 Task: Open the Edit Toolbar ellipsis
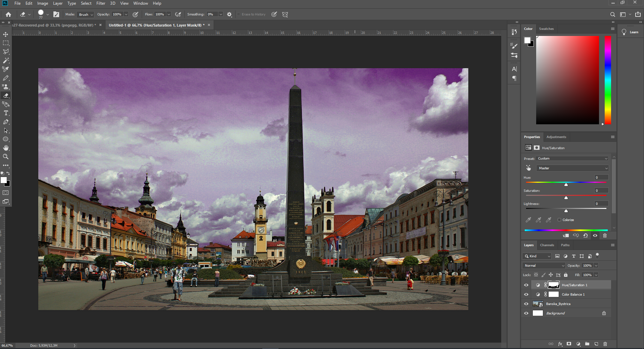(x=6, y=165)
